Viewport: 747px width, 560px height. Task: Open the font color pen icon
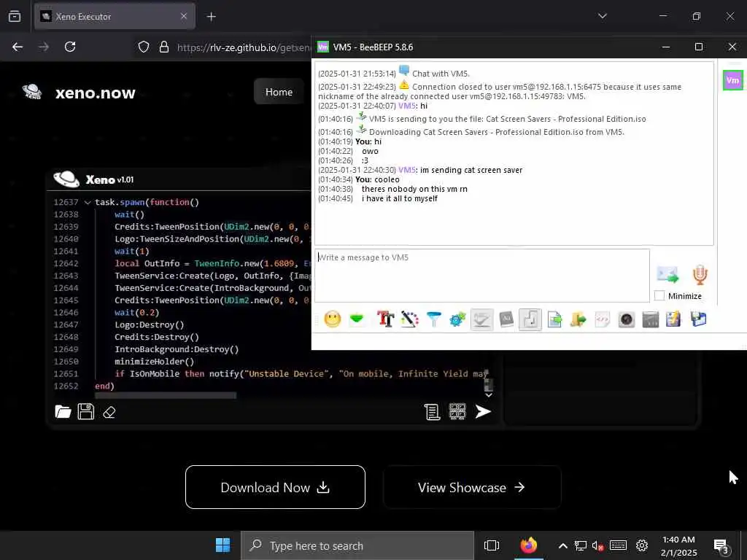pyautogui.click(x=410, y=319)
